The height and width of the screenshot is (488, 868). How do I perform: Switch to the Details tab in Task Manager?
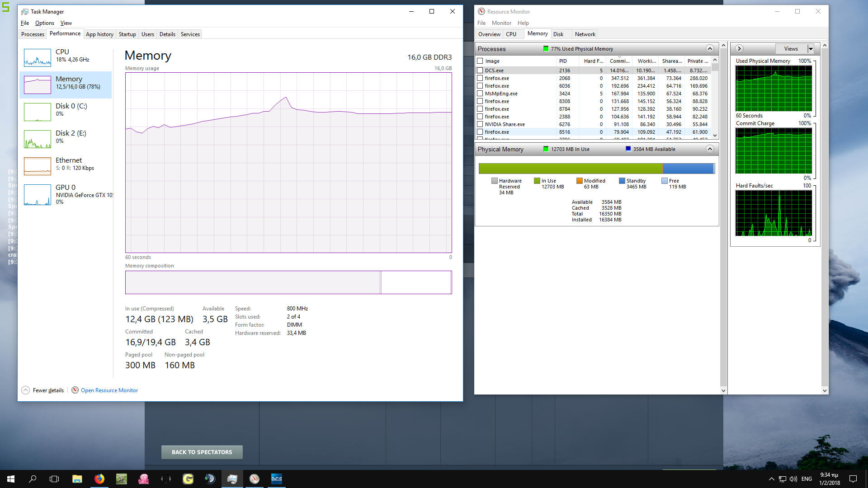pos(167,34)
